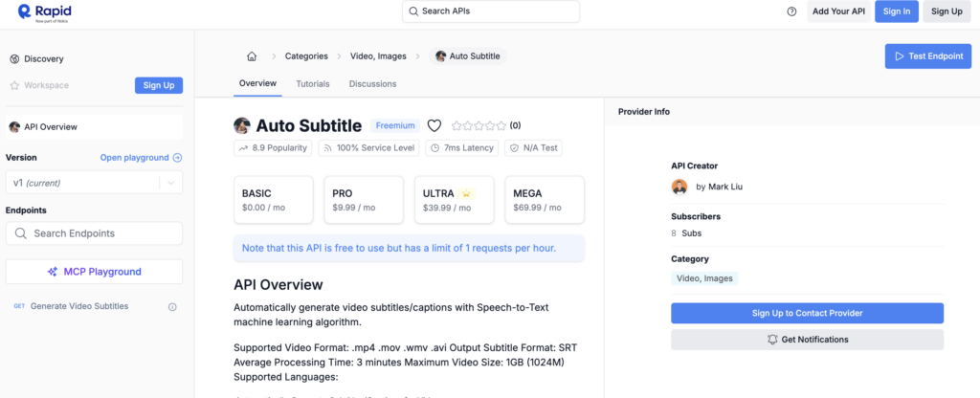Image resolution: width=980 pixels, height=398 pixels.
Task: Focus the Search Endpoints field
Action: tap(94, 233)
